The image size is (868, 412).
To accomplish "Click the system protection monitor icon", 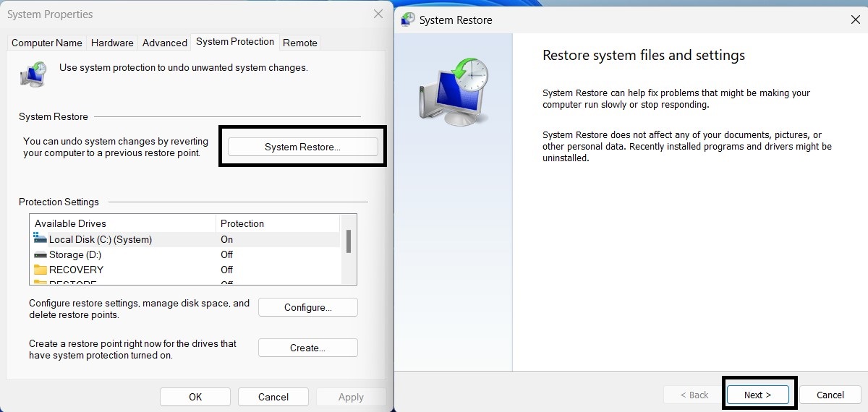I will (x=34, y=74).
